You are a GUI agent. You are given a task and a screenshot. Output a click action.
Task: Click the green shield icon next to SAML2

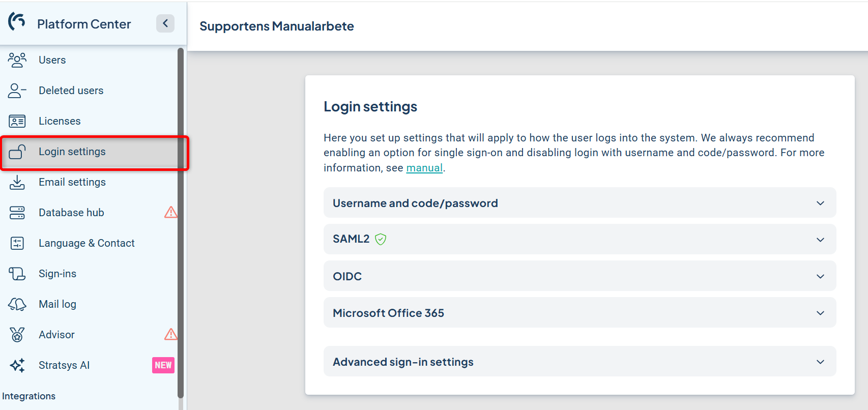click(381, 239)
